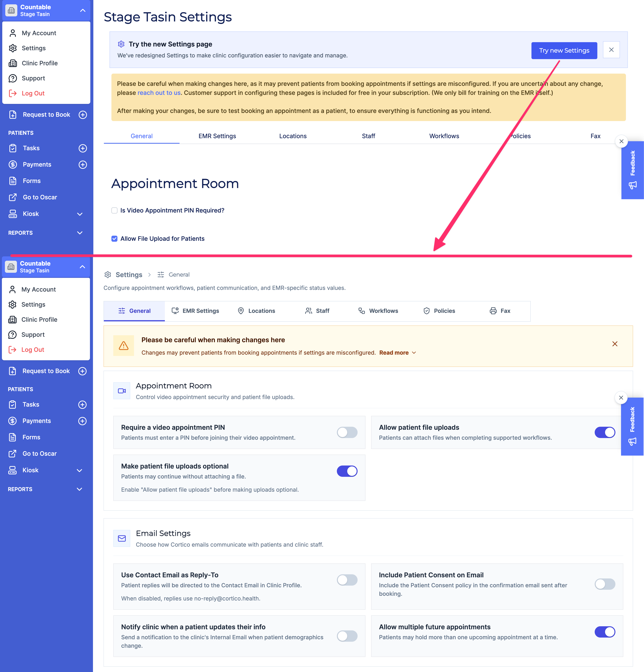Expand Kiosk chevron in old Settings page sidebar
This screenshot has height=672, width=644.
pyautogui.click(x=80, y=214)
